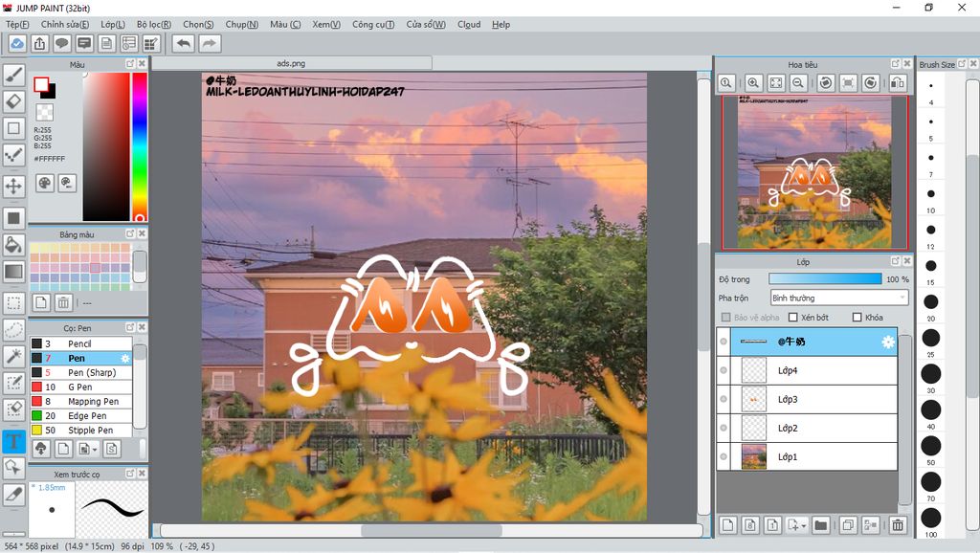
Task: Pick a color in the saturation square
Action: click(x=106, y=146)
